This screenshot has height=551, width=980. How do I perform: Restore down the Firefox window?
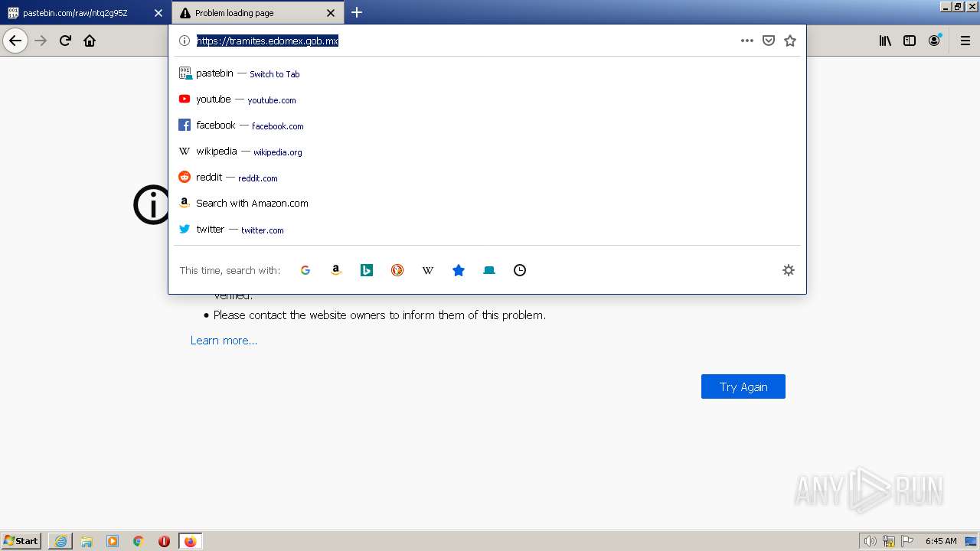click(957, 6)
